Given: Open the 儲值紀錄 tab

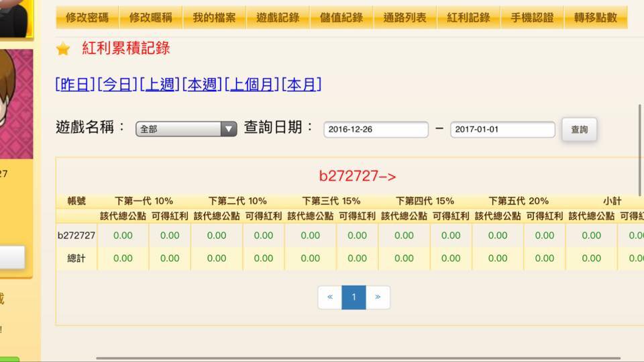Looking at the screenshot, I should 341,18.
